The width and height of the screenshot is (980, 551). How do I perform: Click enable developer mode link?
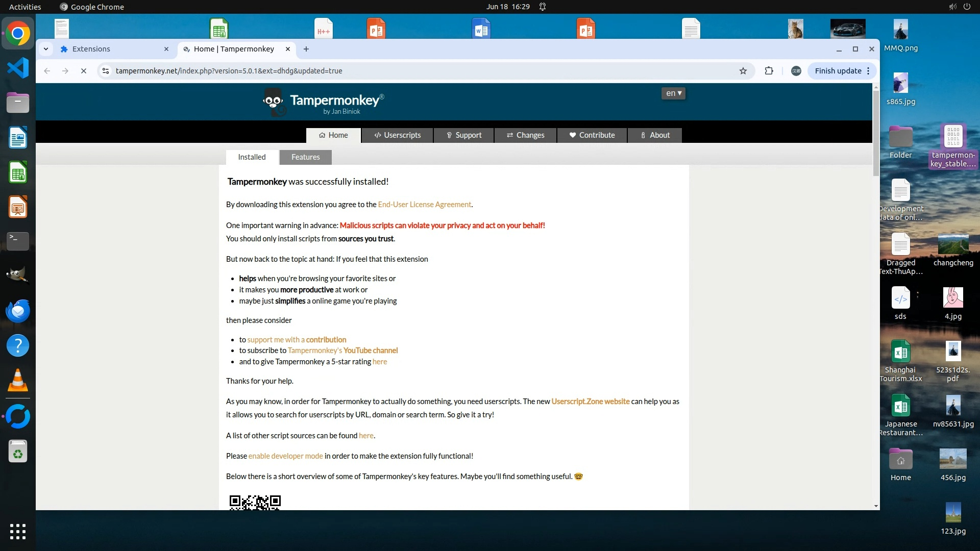285,456
